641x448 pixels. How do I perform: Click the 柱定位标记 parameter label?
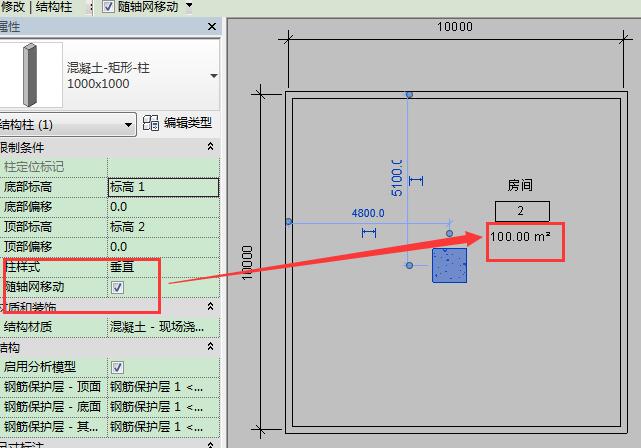(x=34, y=167)
